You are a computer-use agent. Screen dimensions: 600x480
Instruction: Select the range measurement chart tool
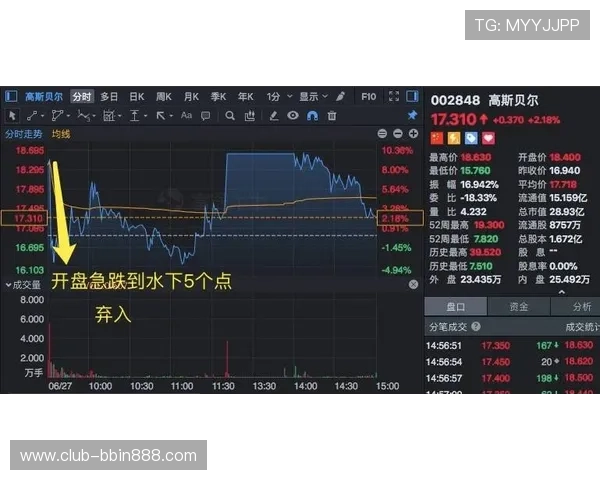point(109,115)
